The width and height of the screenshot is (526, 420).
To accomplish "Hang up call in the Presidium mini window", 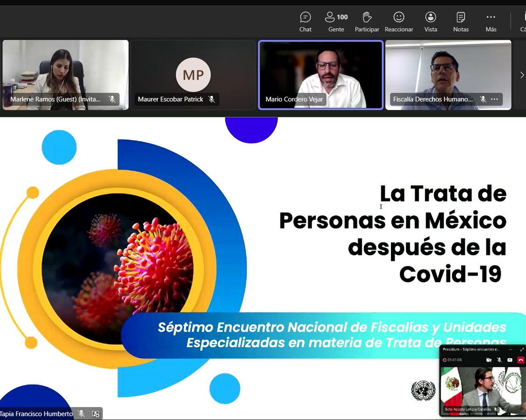I will coord(521,360).
